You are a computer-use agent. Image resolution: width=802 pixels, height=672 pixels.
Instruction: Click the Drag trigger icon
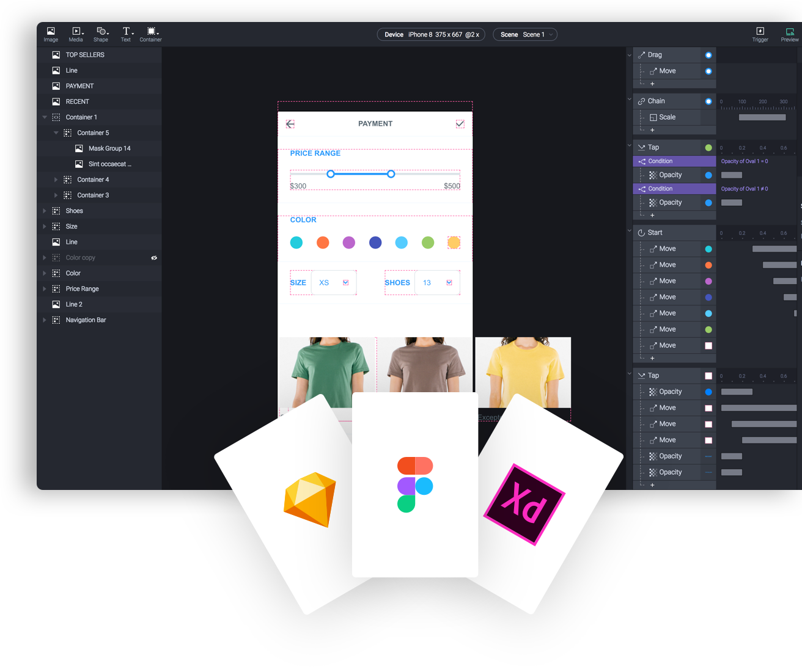(642, 55)
